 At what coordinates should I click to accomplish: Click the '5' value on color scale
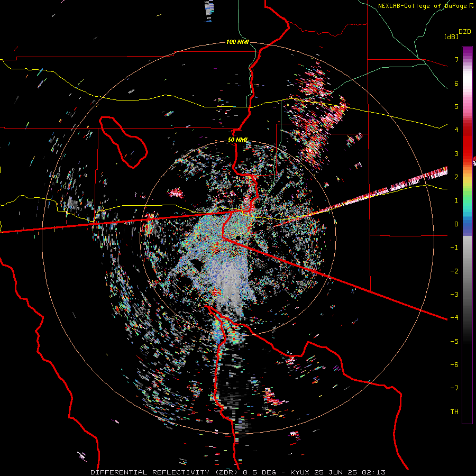click(456, 106)
